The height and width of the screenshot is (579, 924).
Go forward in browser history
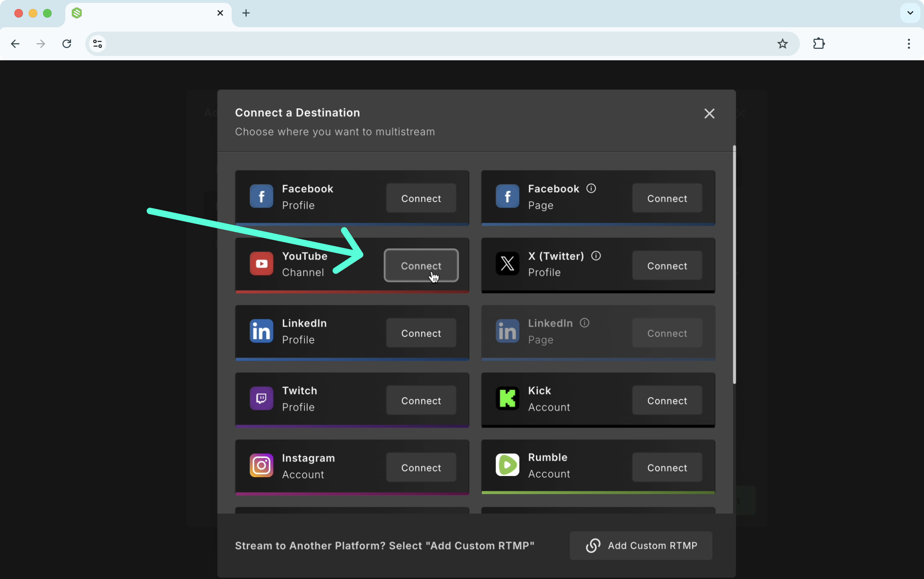pos(41,44)
